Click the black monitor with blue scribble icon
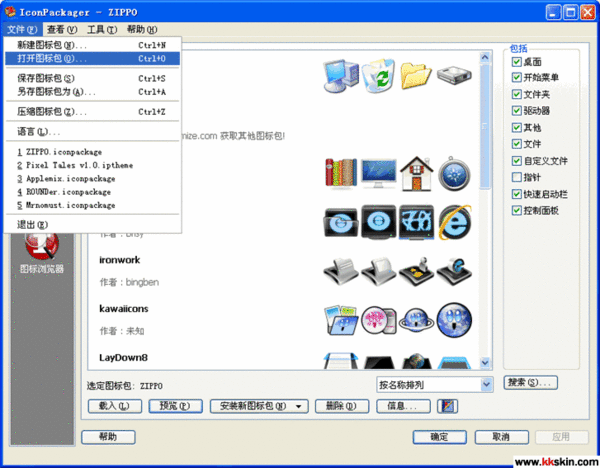Screen dimensions: 600x468 tap(416, 222)
